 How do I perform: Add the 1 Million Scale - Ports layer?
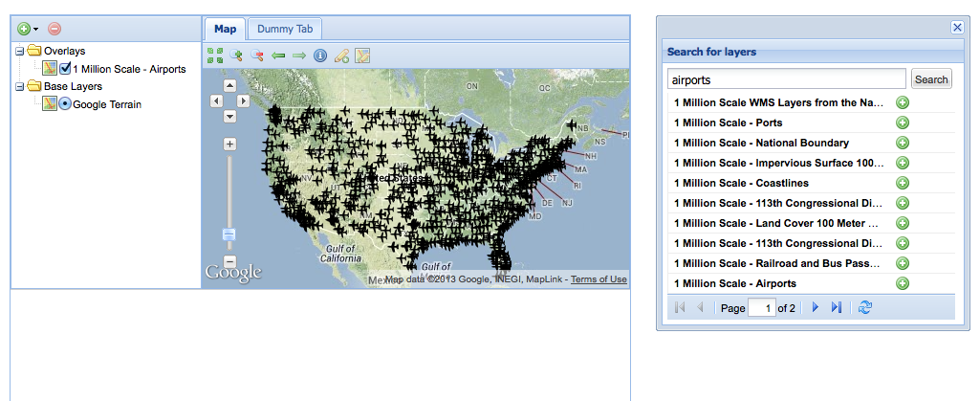(902, 123)
